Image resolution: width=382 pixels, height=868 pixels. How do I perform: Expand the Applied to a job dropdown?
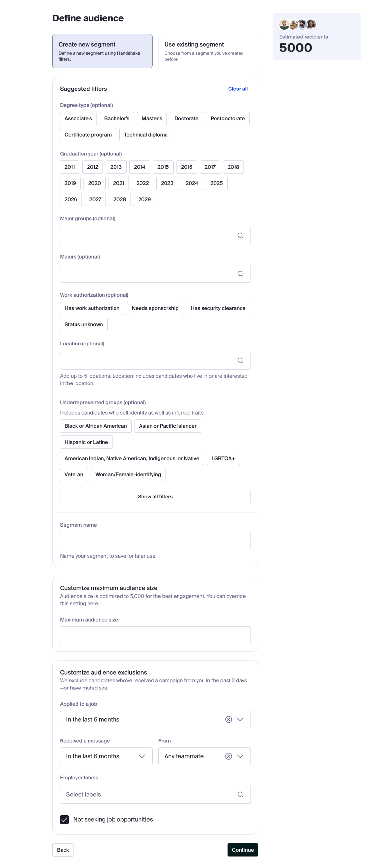240,719
